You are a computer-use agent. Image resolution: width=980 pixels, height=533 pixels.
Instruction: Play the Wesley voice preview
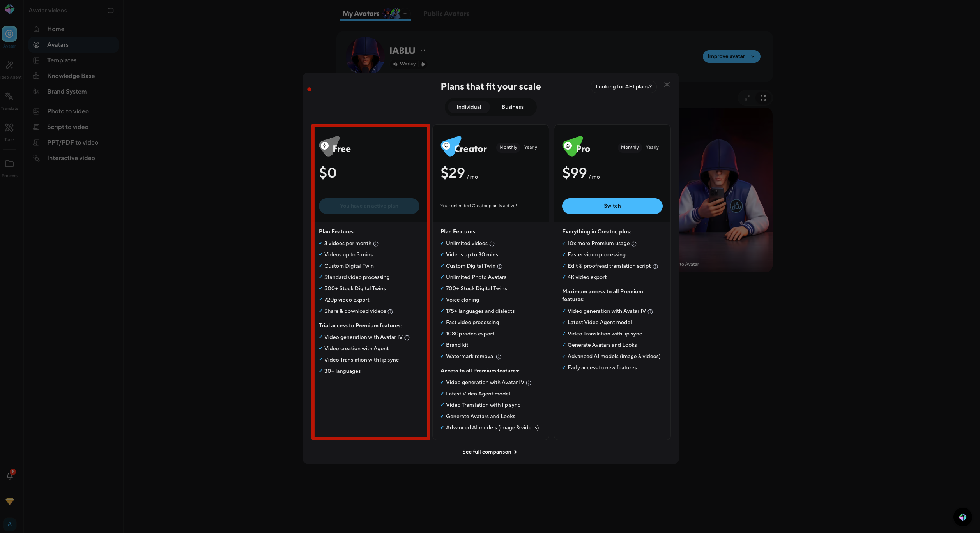(x=424, y=64)
